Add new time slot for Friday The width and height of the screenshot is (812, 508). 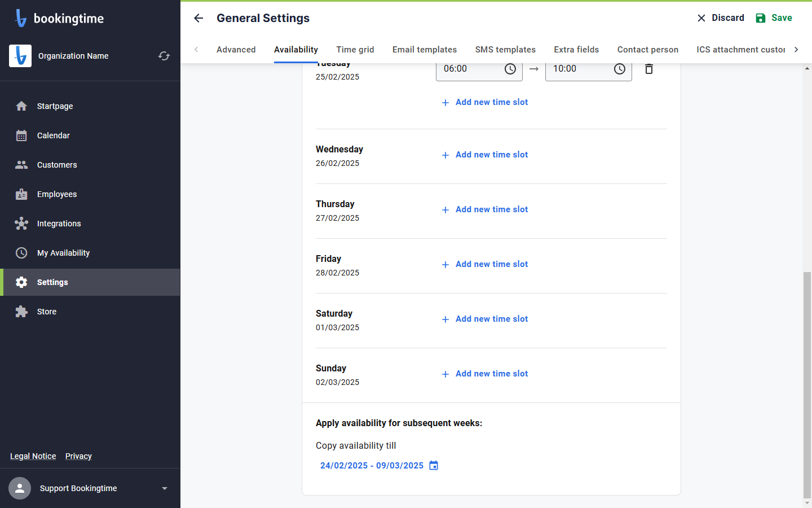point(485,264)
